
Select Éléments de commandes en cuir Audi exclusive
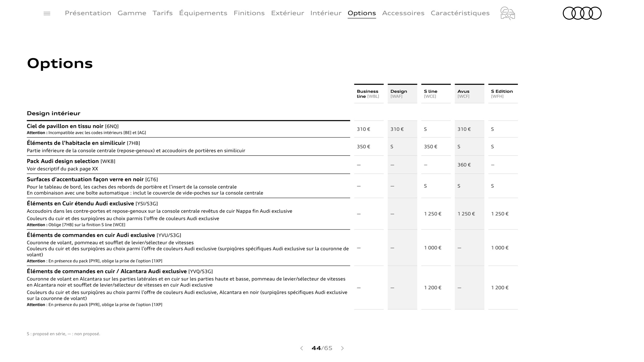(104, 235)
